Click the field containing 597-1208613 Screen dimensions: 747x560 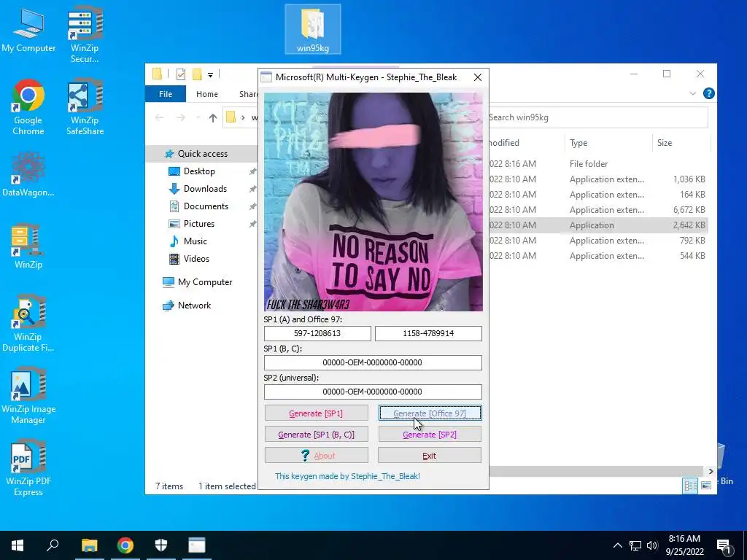click(317, 333)
